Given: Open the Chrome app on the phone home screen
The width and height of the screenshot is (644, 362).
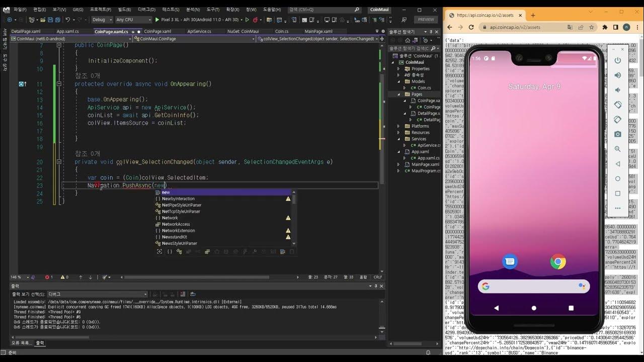Looking at the screenshot, I should tap(558, 261).
